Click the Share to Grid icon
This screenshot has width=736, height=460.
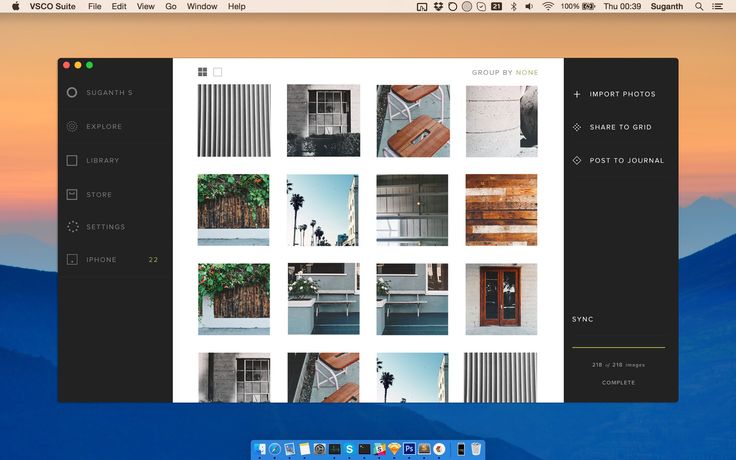[577, 127]
